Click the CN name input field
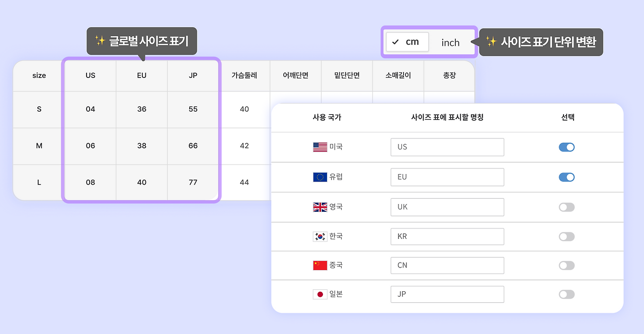Screen dimensions: 644x334 (x=447, y=266)
